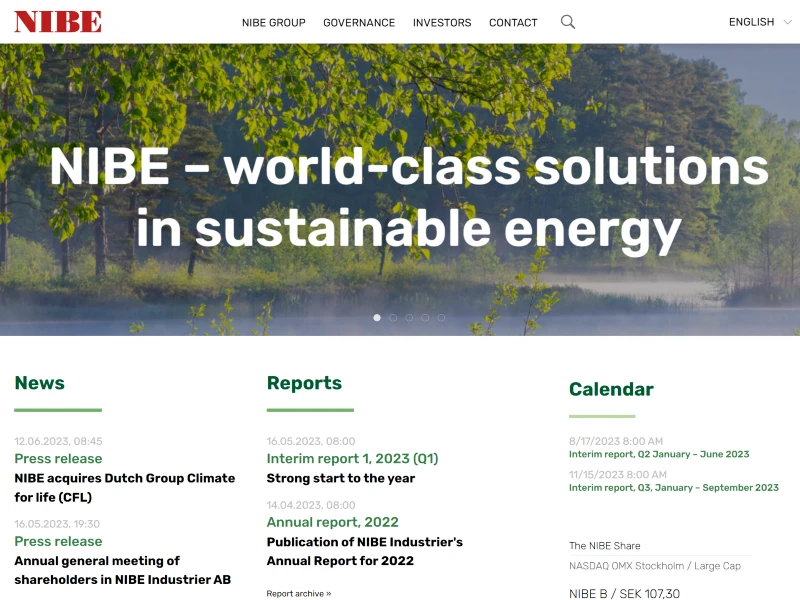This screenshot has width=800, height=600.
Task: Open Publication of NIBE Industrier's Annual Report
Action: tap(364, 551)
